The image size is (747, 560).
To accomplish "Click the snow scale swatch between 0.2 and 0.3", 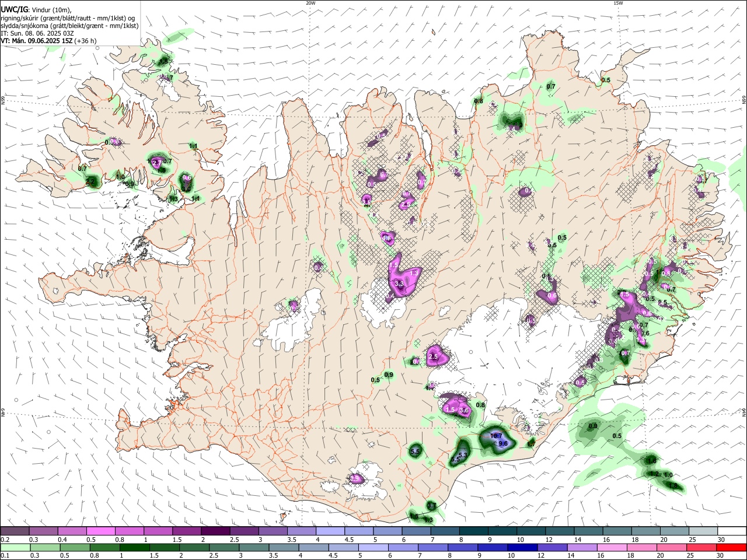I will point(15,531).
